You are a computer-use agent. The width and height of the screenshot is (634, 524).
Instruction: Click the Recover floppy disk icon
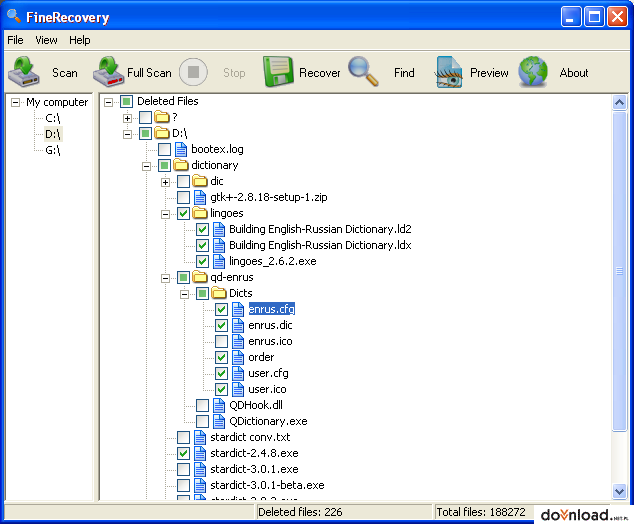[x=279, y=72]
